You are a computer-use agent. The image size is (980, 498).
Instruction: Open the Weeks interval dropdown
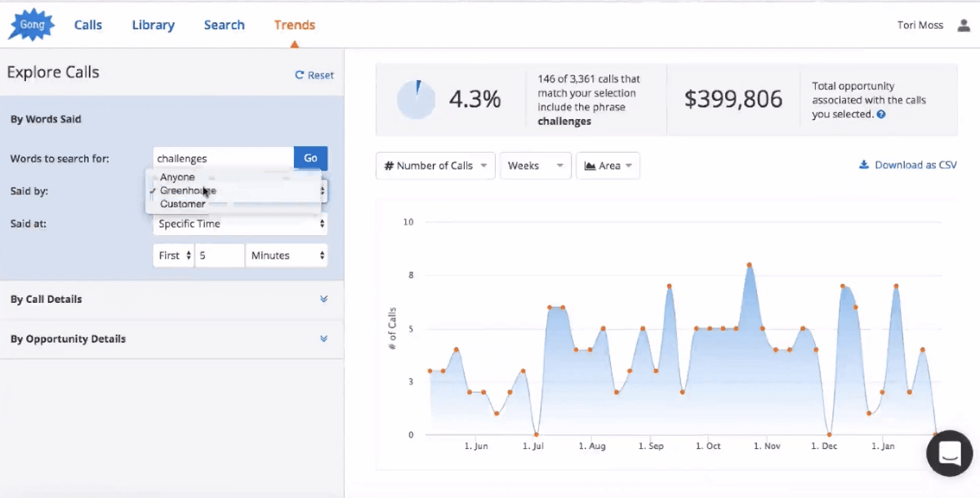(x=535, y=165)
